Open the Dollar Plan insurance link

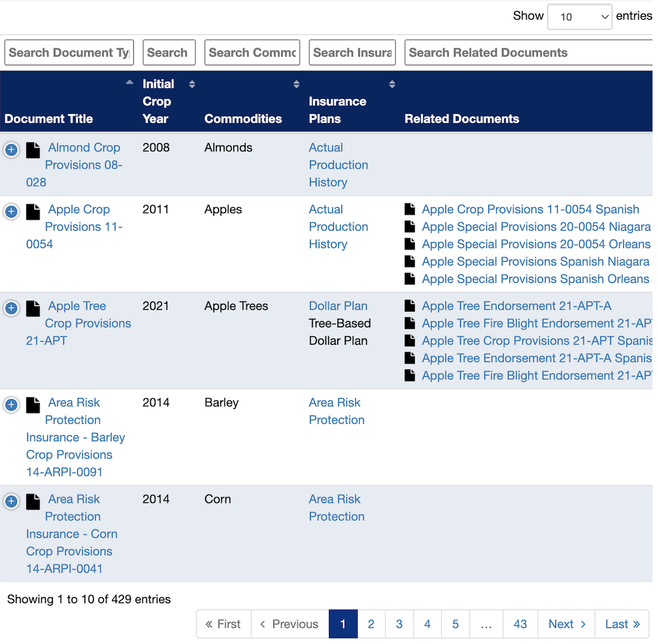[x=338, y=306]
